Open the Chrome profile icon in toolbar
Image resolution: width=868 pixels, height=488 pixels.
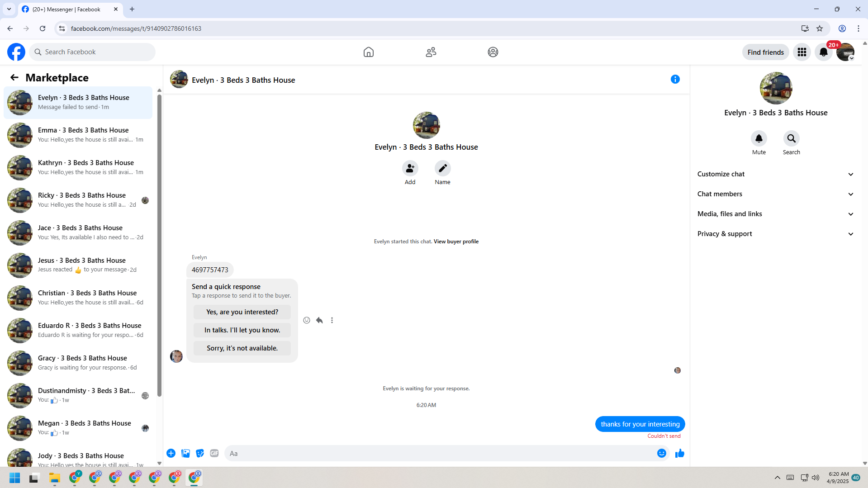pos(842,28)
